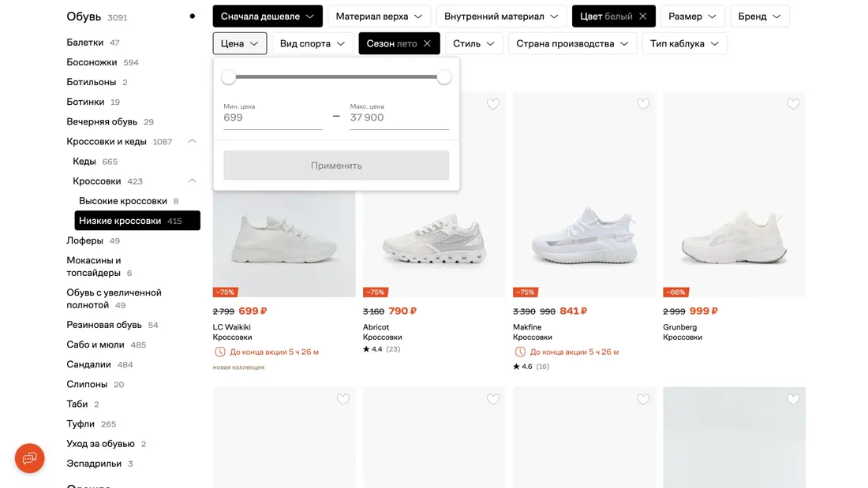868x488 pixels.
Task: Click heart icon on Grunberg sneakers
Action: (793, 104)
